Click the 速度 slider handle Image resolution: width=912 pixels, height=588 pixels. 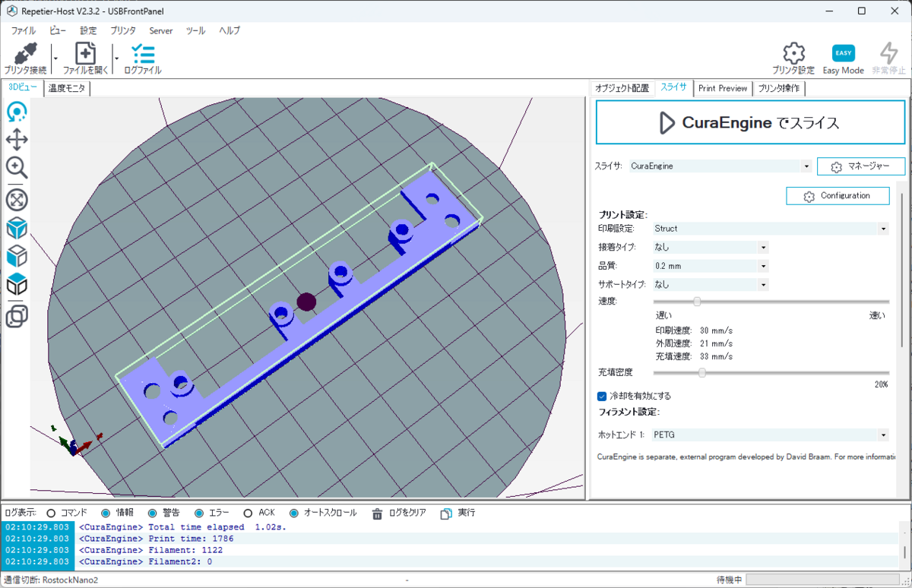pos(697,302)
